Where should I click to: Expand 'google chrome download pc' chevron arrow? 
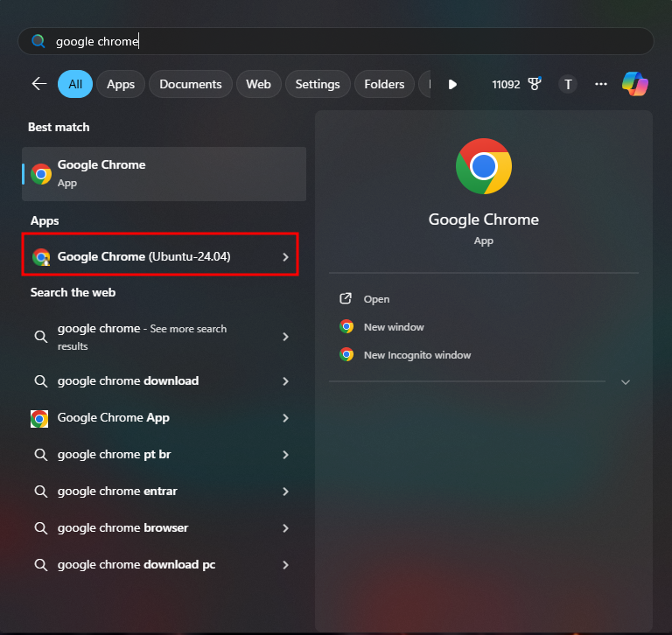[285, 565]
